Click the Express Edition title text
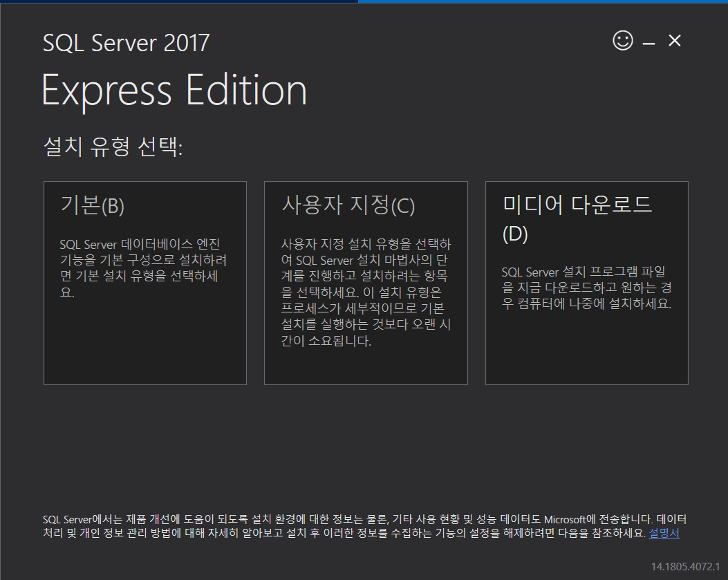 click(x=174, y=91)
